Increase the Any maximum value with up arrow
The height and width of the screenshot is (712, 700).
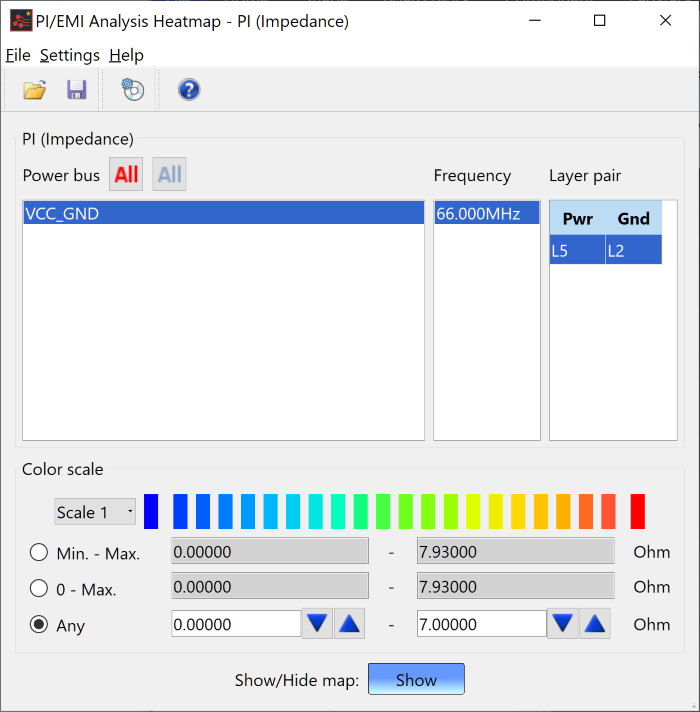click(595, 624)
